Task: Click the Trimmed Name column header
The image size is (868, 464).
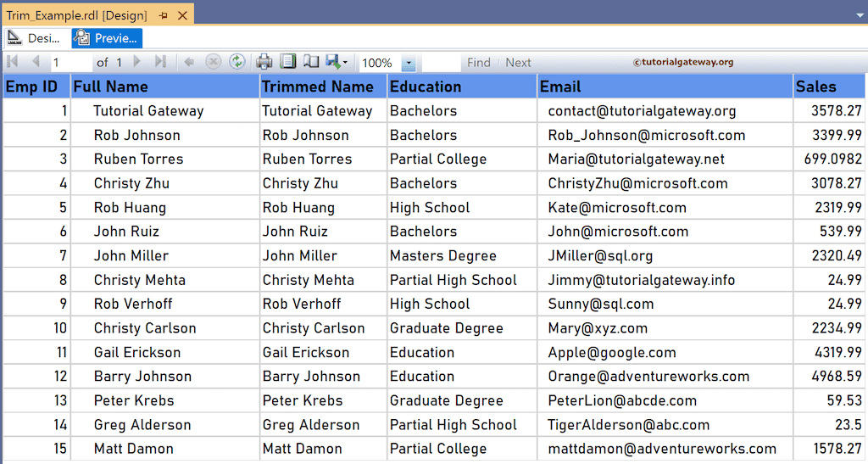Action: [323, 87]
